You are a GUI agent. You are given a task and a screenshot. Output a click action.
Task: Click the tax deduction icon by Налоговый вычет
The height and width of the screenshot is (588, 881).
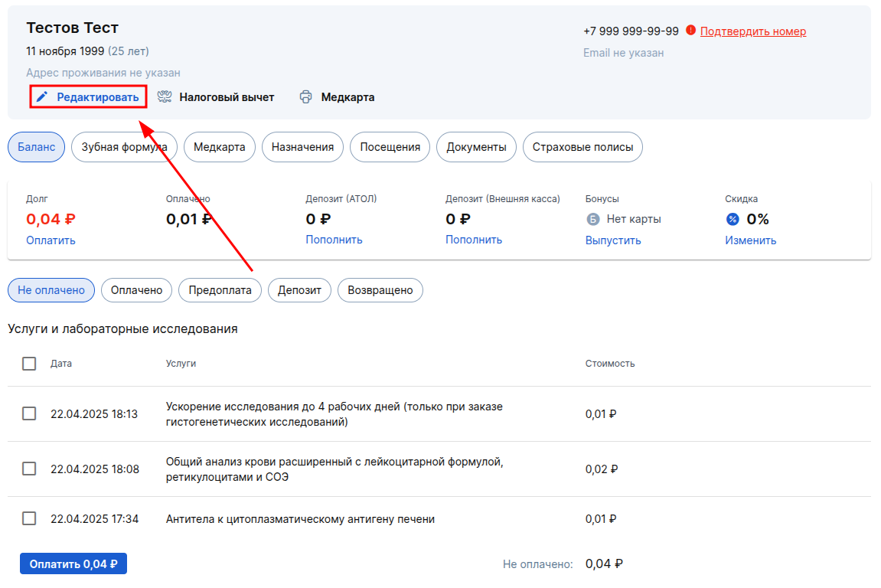(165, 96)
